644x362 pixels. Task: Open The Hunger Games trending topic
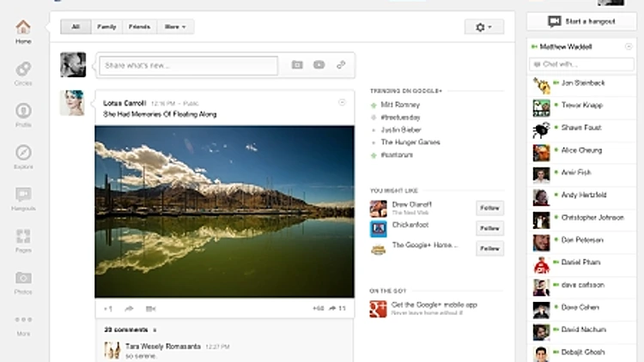(x=410, y=142)
